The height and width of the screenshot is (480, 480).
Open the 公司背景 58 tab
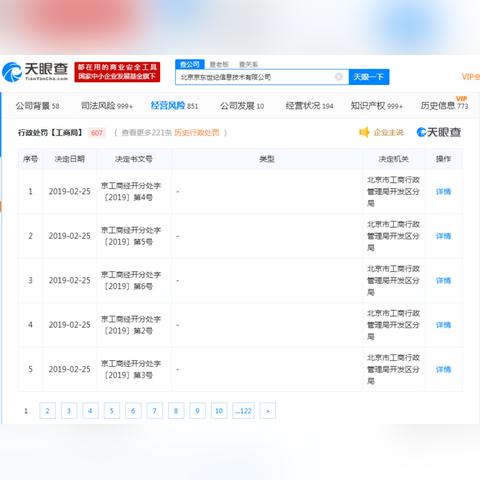(x=37, y=106)
